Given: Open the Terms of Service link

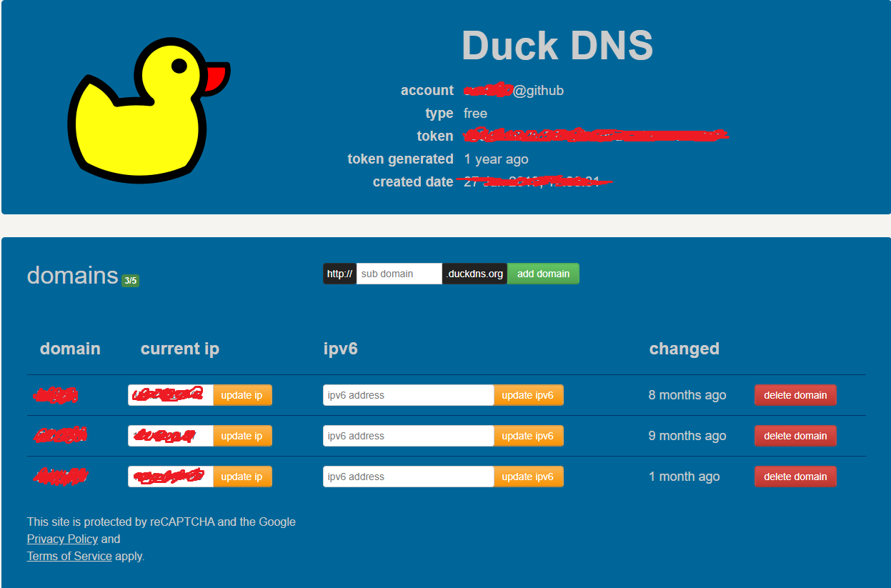Looking at the screenshot, I should pos(69,556).
